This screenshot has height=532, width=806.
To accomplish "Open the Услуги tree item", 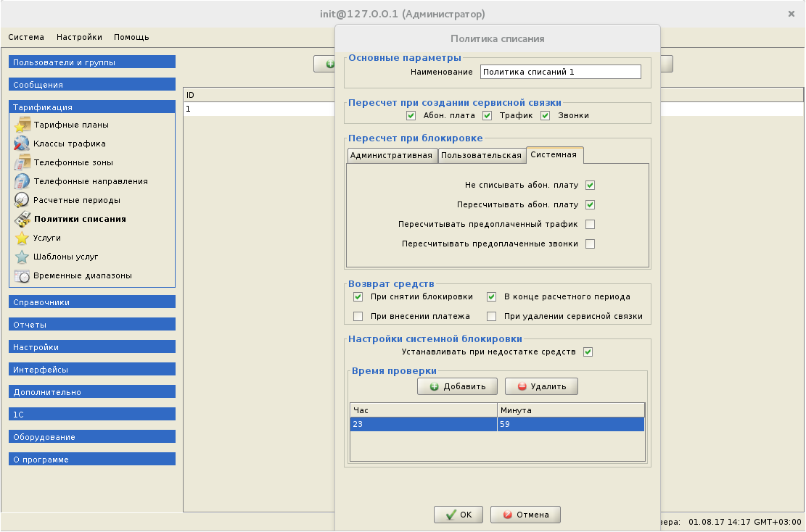I will (x=46, y=238).
